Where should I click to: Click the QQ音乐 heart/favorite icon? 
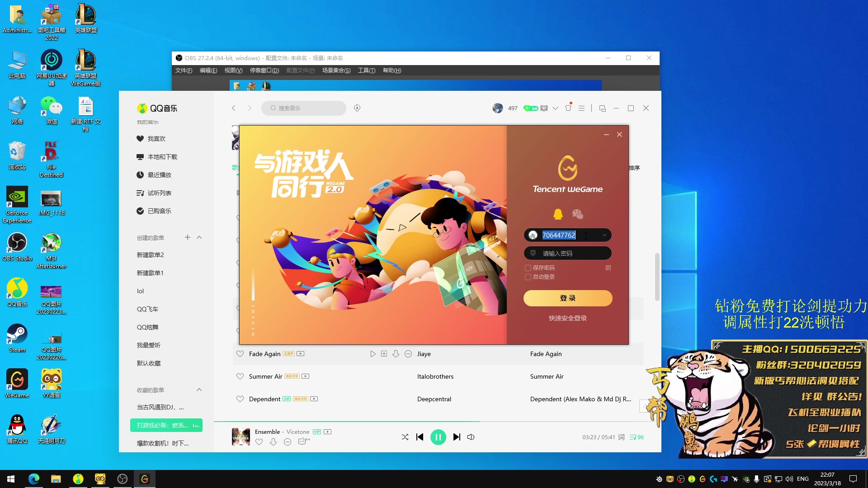click(259, 442)
